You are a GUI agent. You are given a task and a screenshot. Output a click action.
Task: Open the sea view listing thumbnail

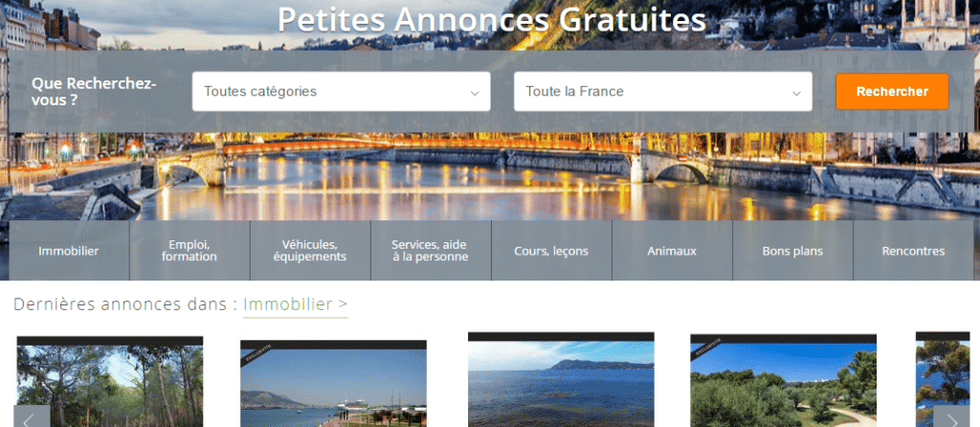coord(561,379)
